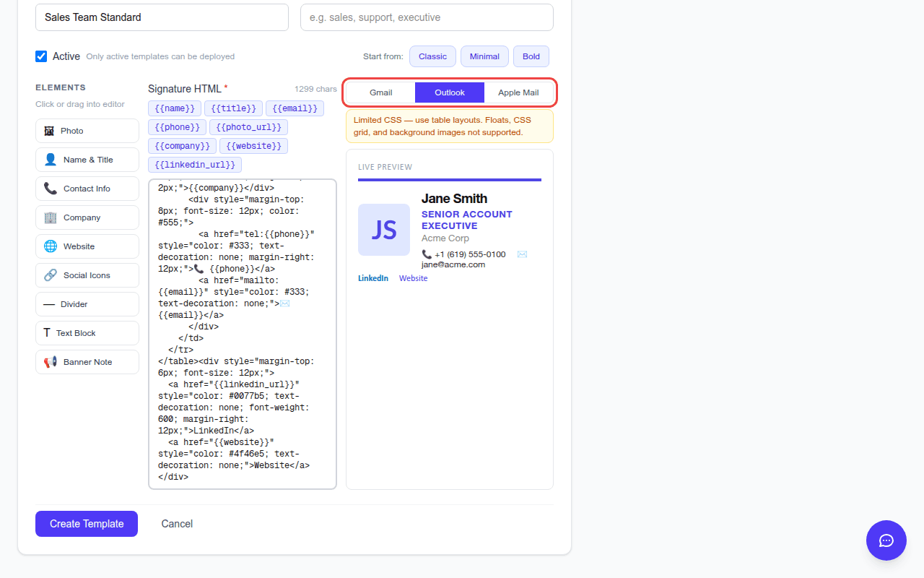Click inside the Signature HTML editor
The height and width of the screenshot is (578, 924).
click(x=243, y=334)
